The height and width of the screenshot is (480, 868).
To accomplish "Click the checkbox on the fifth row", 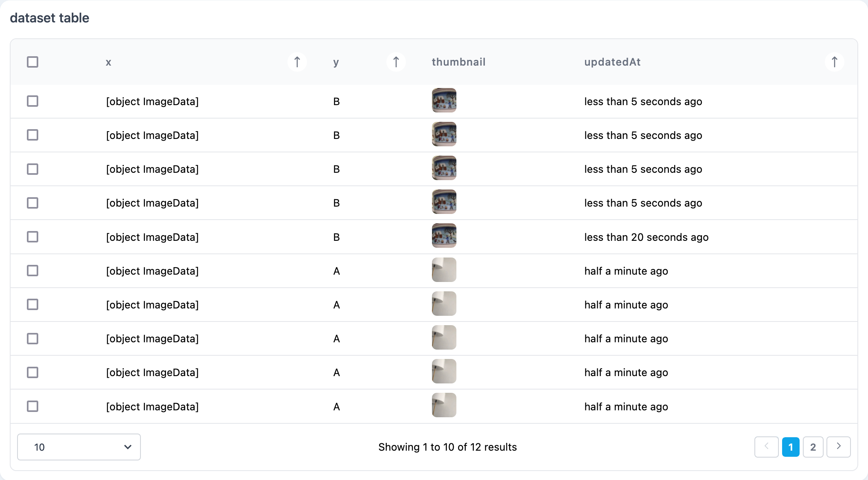I will tap(33, 237).
